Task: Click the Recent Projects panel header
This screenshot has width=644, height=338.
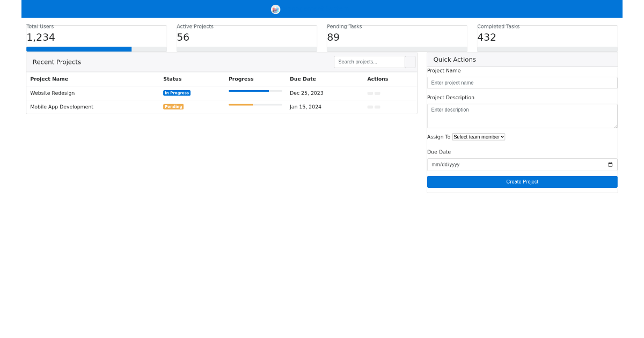Action: coord(56,62)
